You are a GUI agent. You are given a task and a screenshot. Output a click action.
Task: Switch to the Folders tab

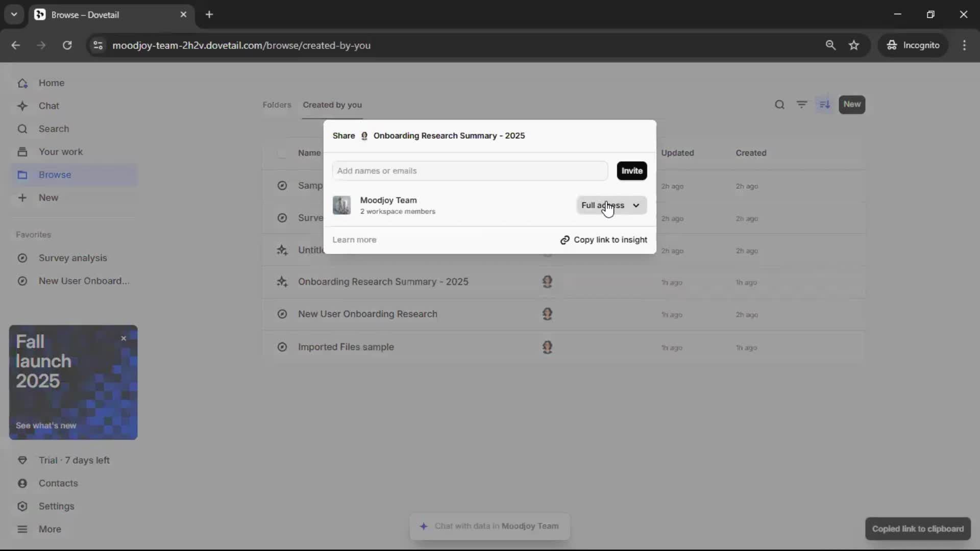pos(277,105)
